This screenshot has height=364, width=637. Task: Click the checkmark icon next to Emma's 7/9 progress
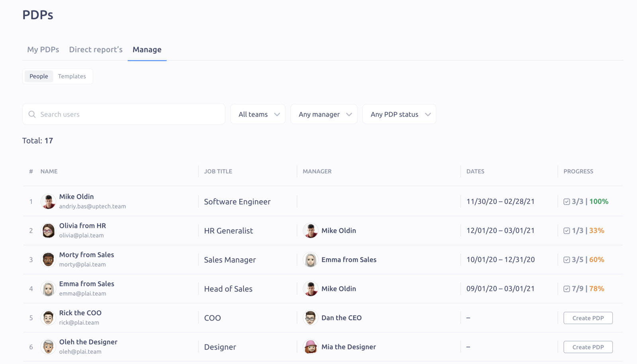[567, 288]
